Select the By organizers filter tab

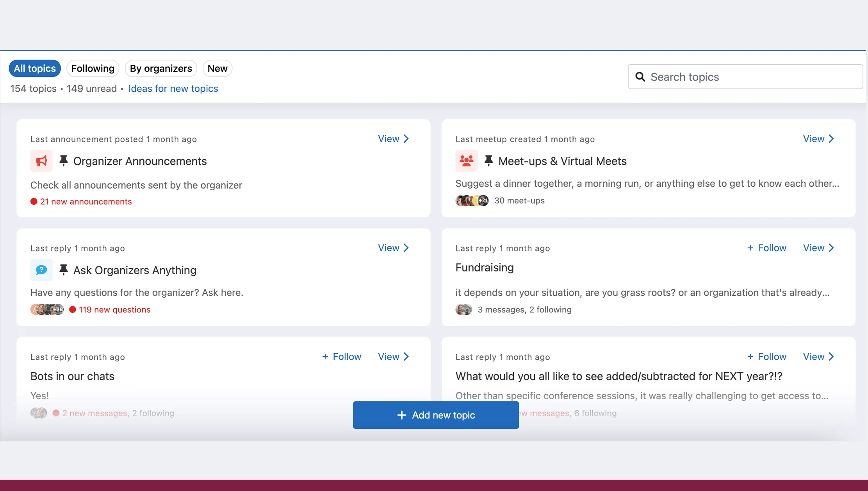pyautogui.click(x=160, y=68)
